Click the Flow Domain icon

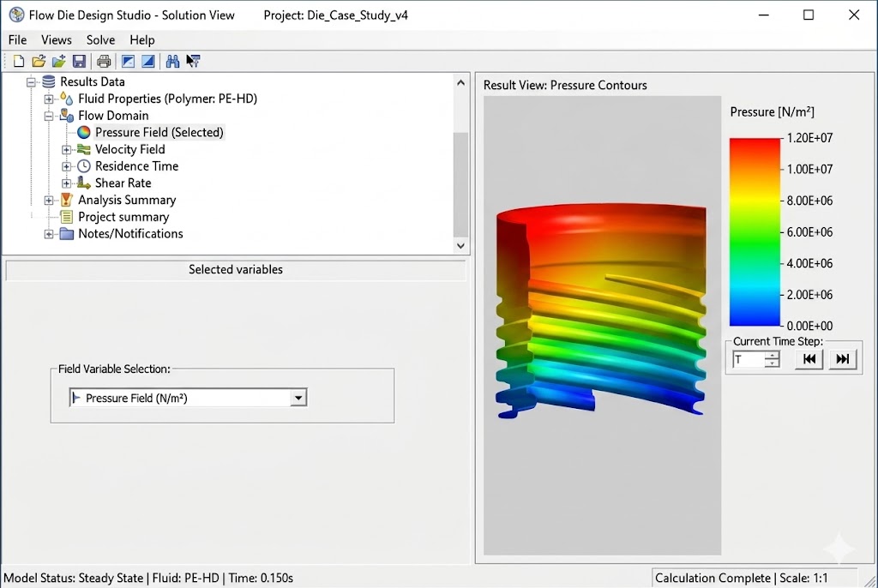click(x=67, y=116)
